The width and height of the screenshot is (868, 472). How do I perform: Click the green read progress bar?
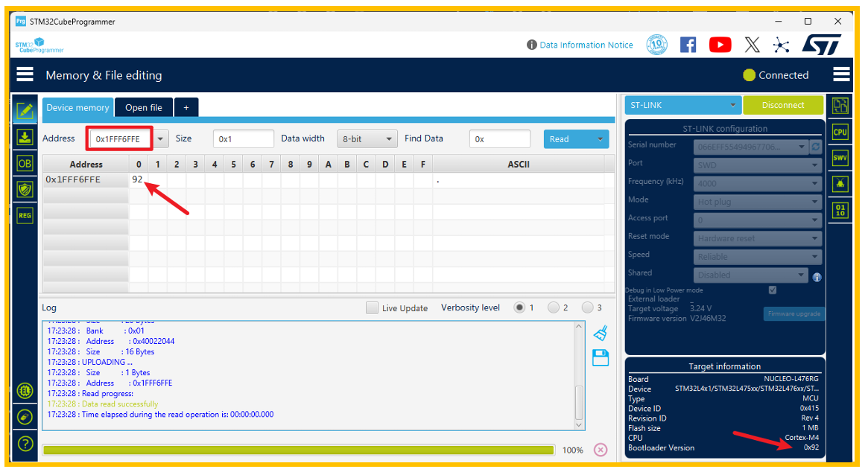(x=298, y=450)
